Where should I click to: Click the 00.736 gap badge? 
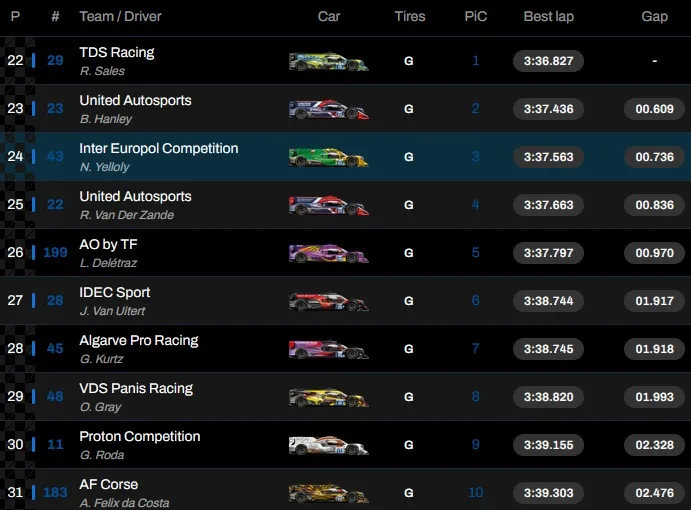tap(655, 157)
